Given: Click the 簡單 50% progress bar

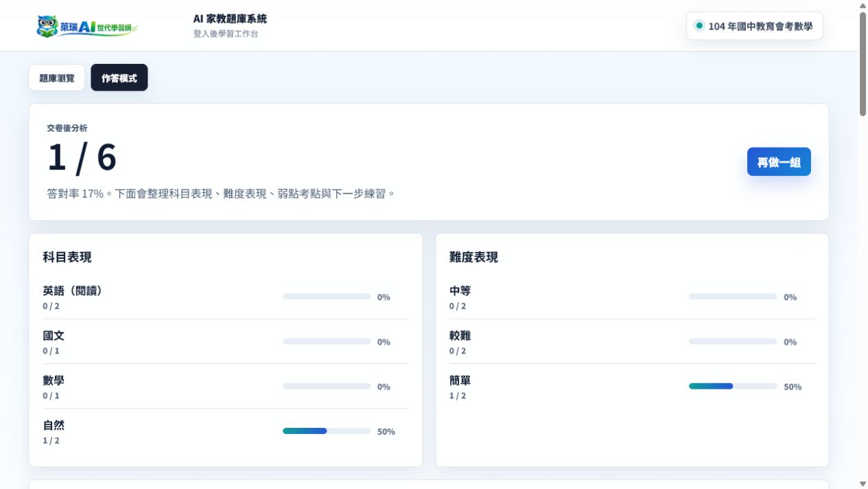Looking at the screenshot, I should pos(733,386).
